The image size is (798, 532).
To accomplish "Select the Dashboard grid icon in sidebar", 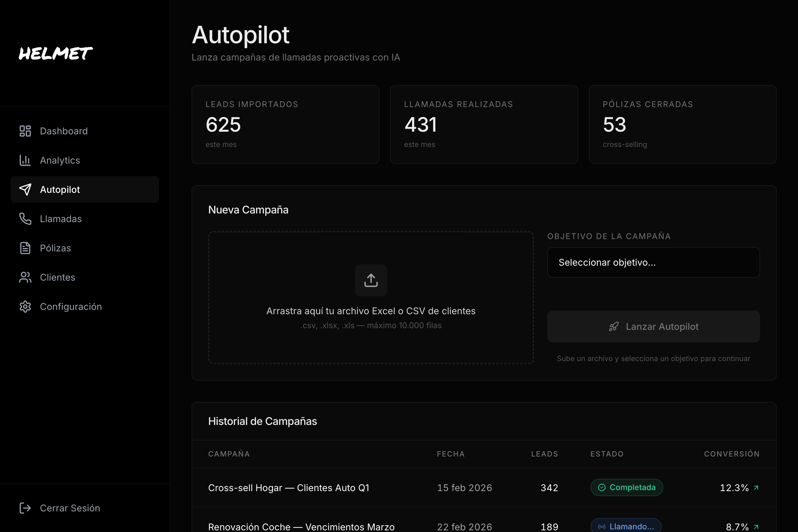I will (x=25, y=131).
